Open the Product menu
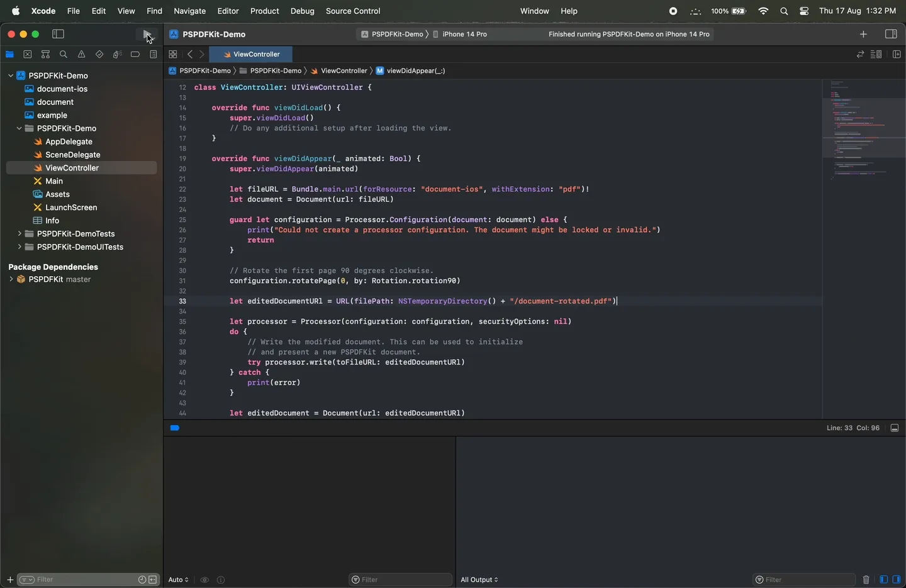Screen dimensions: 906x588 pos(265,11)
